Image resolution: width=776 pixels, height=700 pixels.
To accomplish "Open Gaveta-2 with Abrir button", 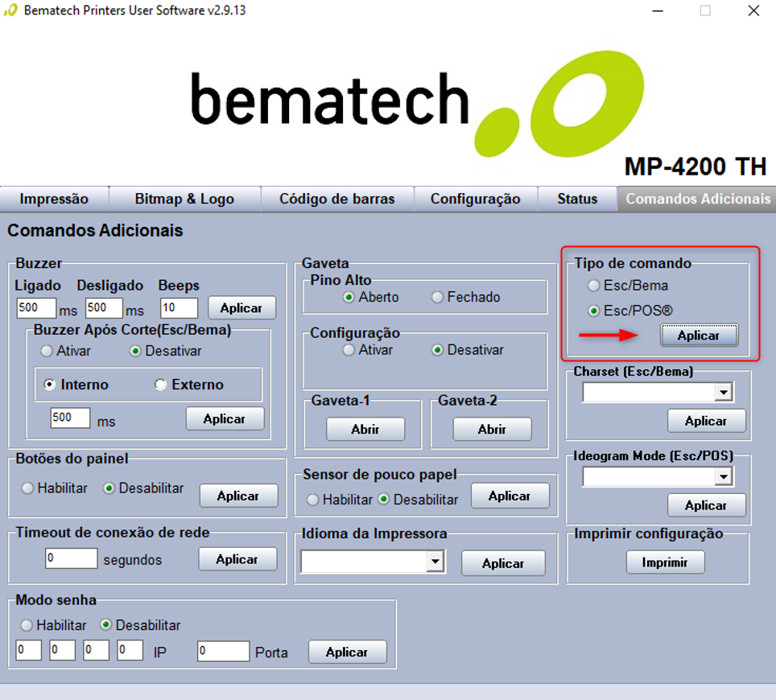I will (x=492, y=429).
